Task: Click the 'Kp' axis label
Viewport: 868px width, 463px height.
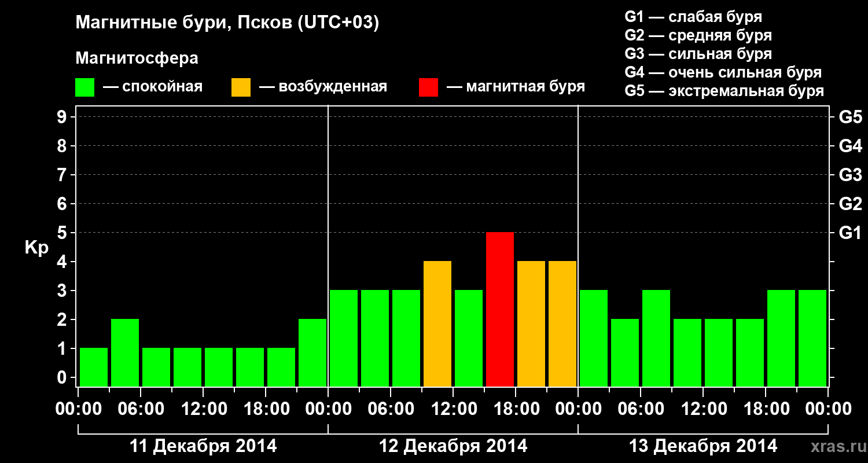Action: point(37,248)
